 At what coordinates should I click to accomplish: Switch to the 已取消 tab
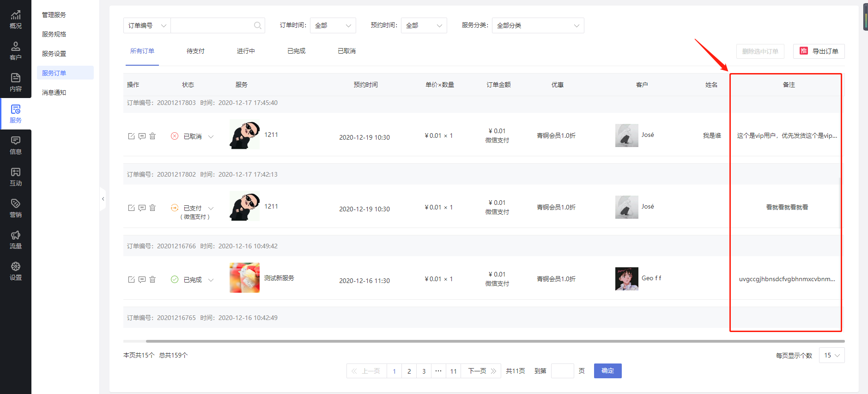(346, 51)
